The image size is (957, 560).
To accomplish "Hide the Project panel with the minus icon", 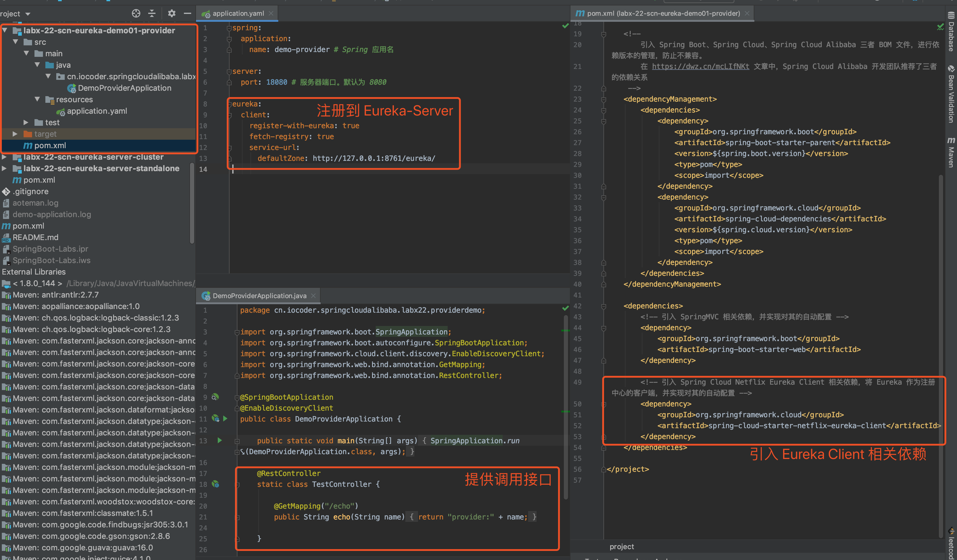I will tap(187, 13).
